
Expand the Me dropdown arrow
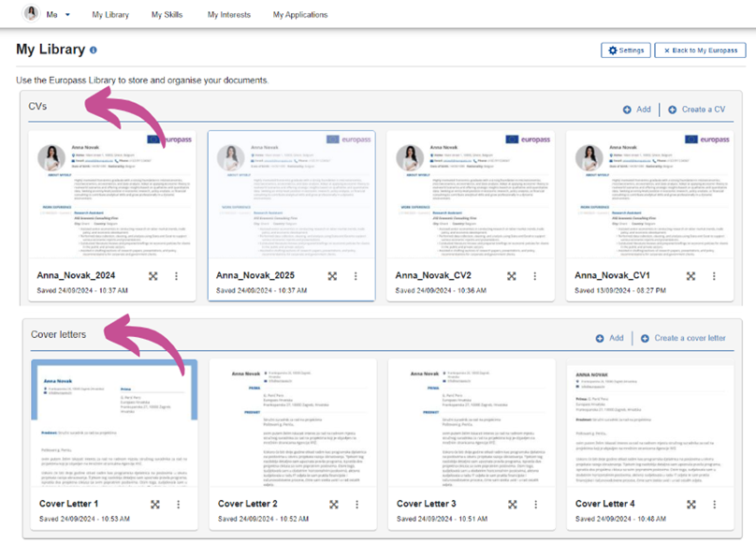click(x=67, y=15)
